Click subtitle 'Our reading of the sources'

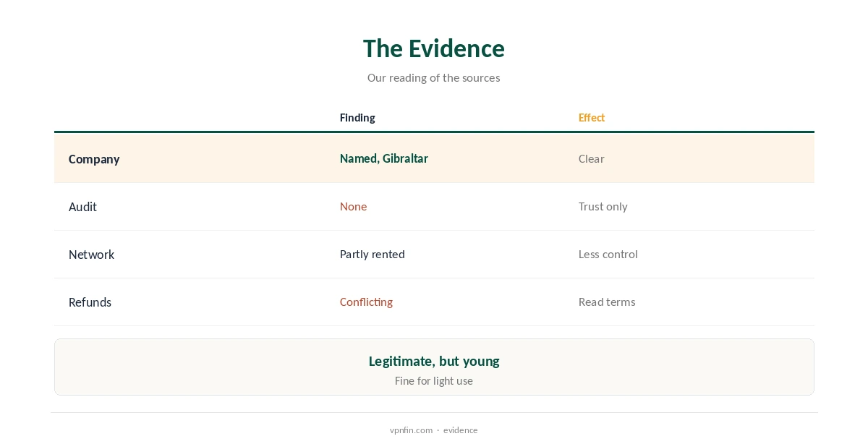434,77
